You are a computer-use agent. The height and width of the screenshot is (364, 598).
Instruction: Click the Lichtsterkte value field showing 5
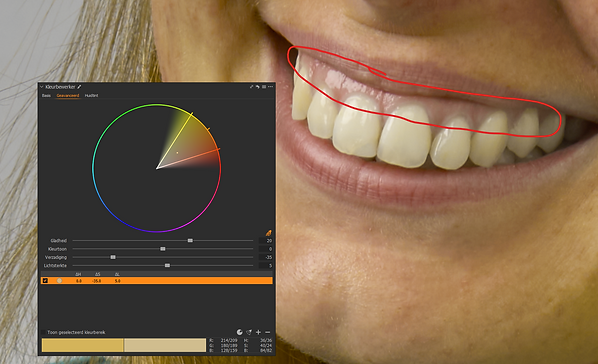[x=265, y=266]
